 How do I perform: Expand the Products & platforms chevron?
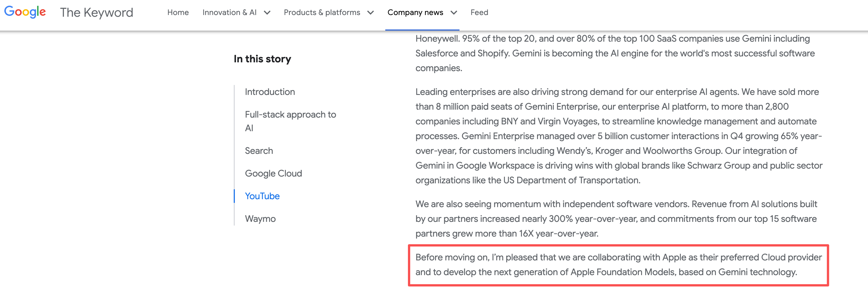coord(371,13)
